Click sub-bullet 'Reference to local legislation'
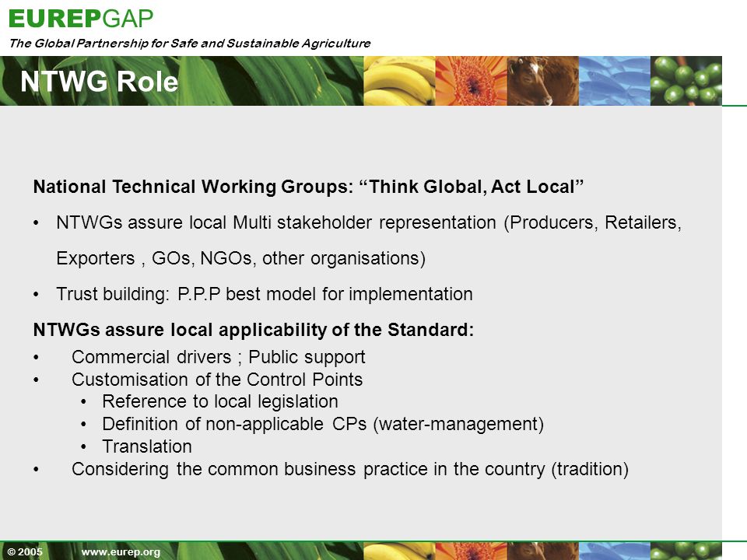The width and height of the screenshot is (747, 560). pyautogui.click(x=220, y=402)
